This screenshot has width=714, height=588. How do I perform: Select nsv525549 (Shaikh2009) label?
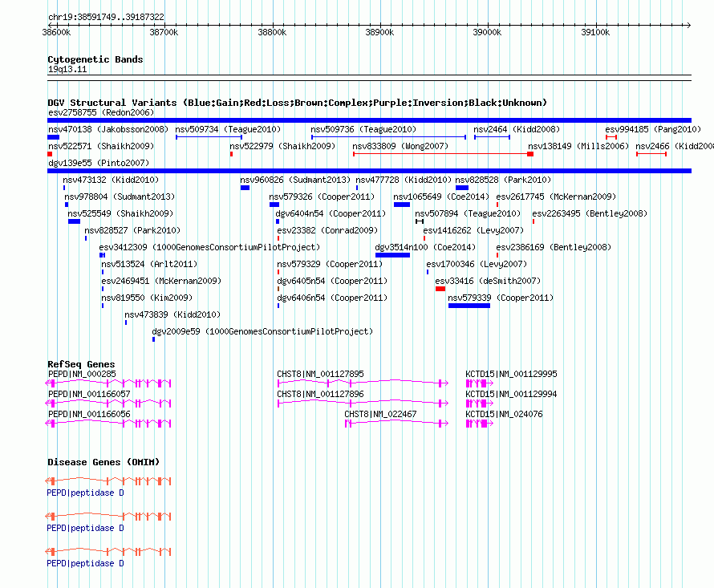pyautogui.click(x=120, y=213)
